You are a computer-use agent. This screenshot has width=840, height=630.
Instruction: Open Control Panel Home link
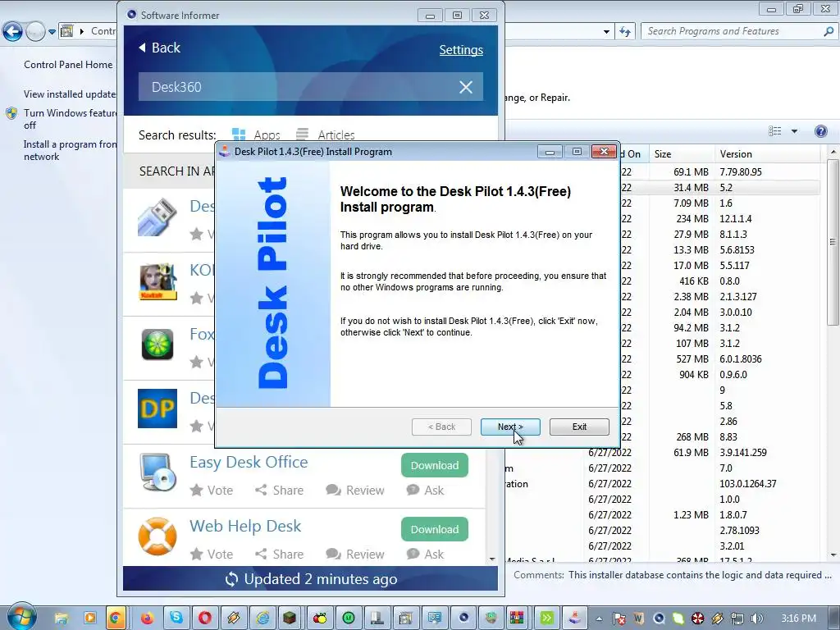pyautogui.click(x=68, y=65)
